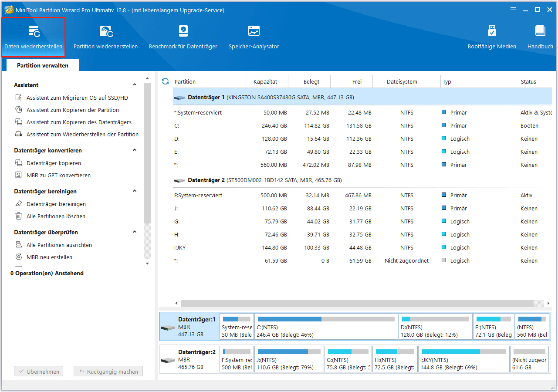Select *:System-reserviert 50.00 MB row
The image size is (558, 392).
point(362,113)
